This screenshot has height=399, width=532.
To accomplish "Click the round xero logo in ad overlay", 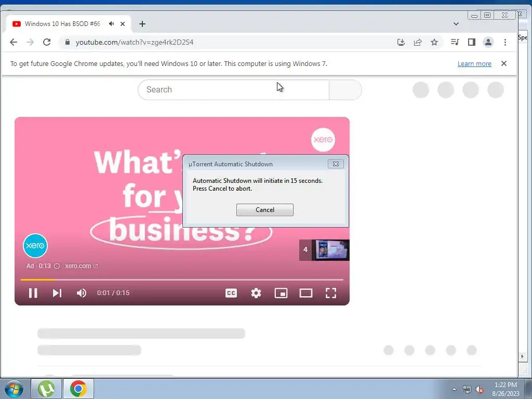I will 35,246.
